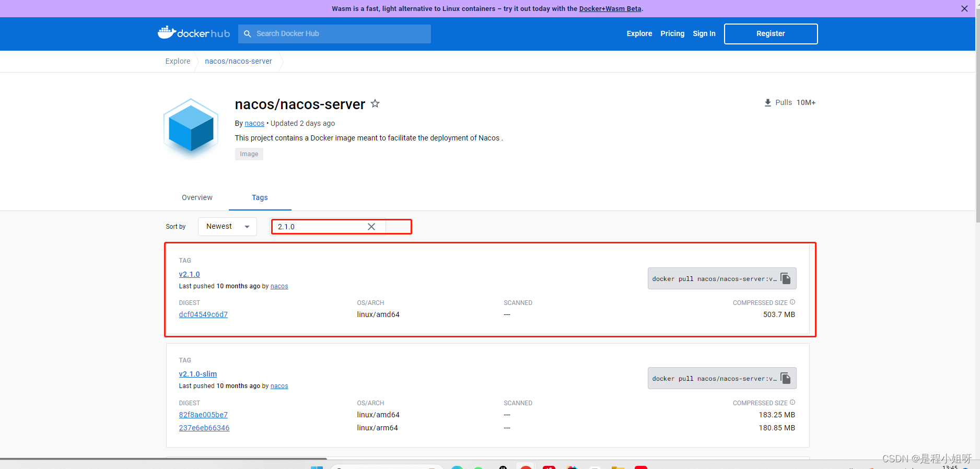The height and width of the screenshot is (469, 980).
Task: Open Explore in the top navigation
Action: [x=639, y=33]
